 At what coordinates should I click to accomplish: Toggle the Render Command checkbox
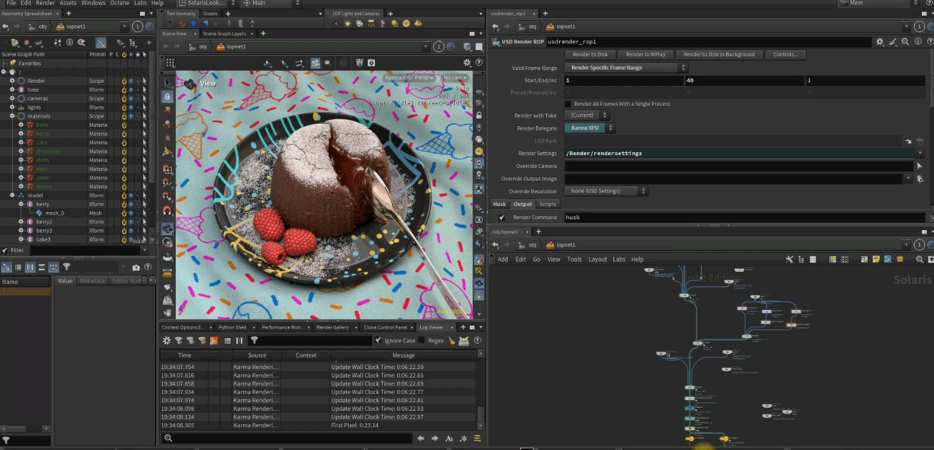coord(501,217)
